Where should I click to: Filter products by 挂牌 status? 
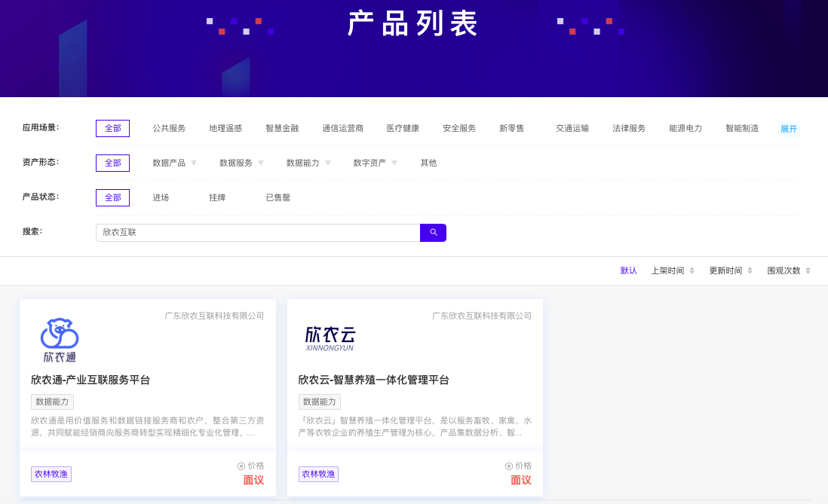click(217, 197)
